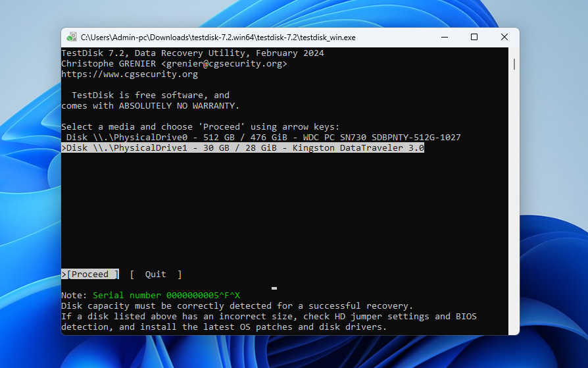Click the TestDisk app icon in title bar

point(72,37)
